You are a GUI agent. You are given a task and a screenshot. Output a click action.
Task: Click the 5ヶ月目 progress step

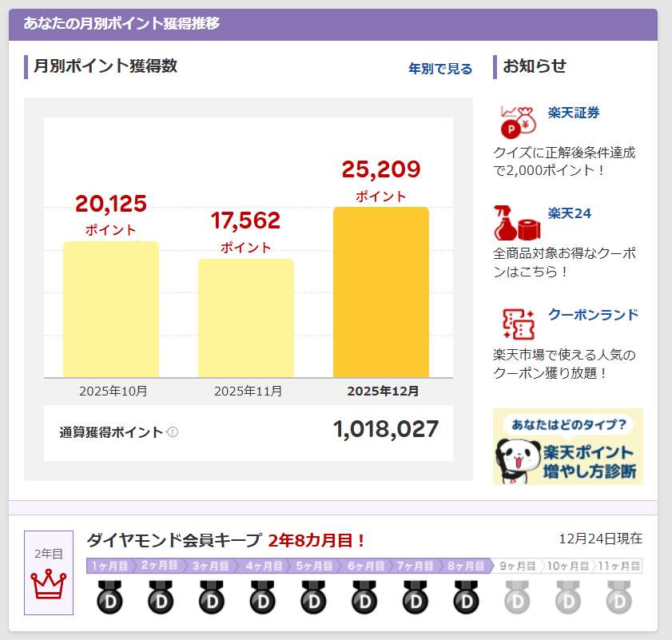313,566
